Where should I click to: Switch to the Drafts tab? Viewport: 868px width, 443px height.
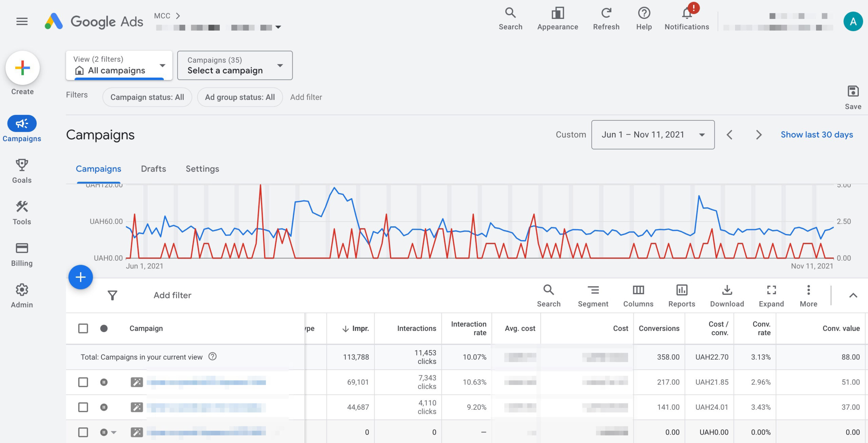153,169
